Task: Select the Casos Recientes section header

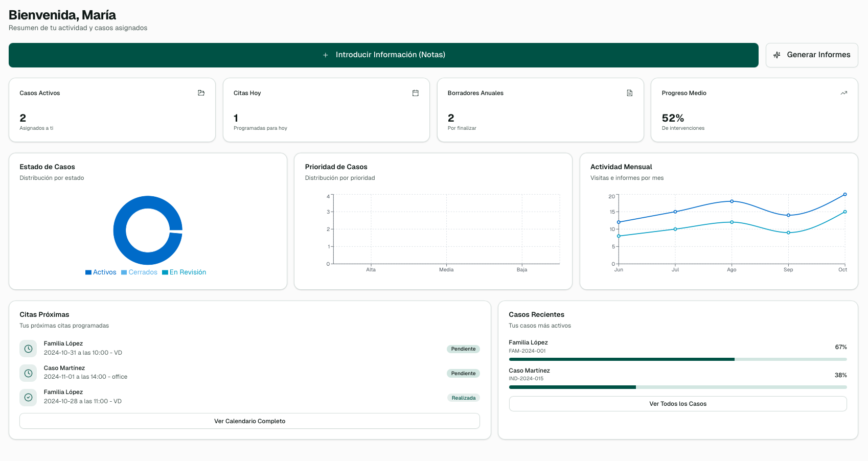Action: coord(536,314)
